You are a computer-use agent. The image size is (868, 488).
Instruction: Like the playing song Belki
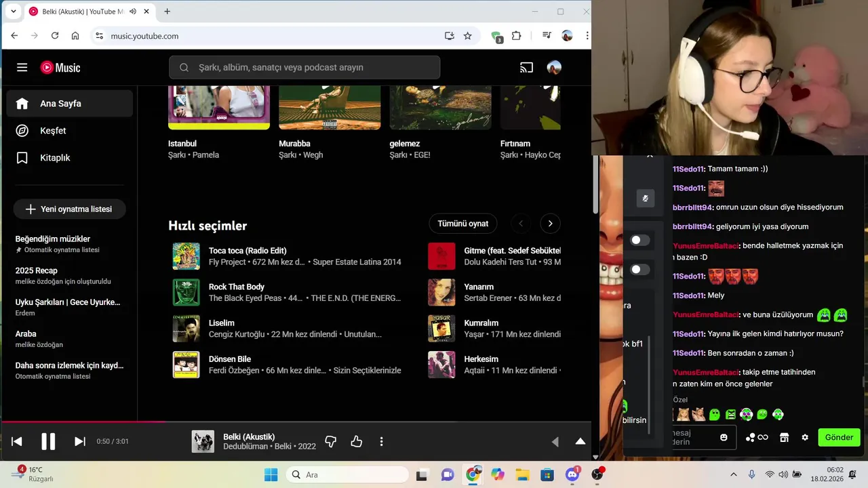click(357, 442)
